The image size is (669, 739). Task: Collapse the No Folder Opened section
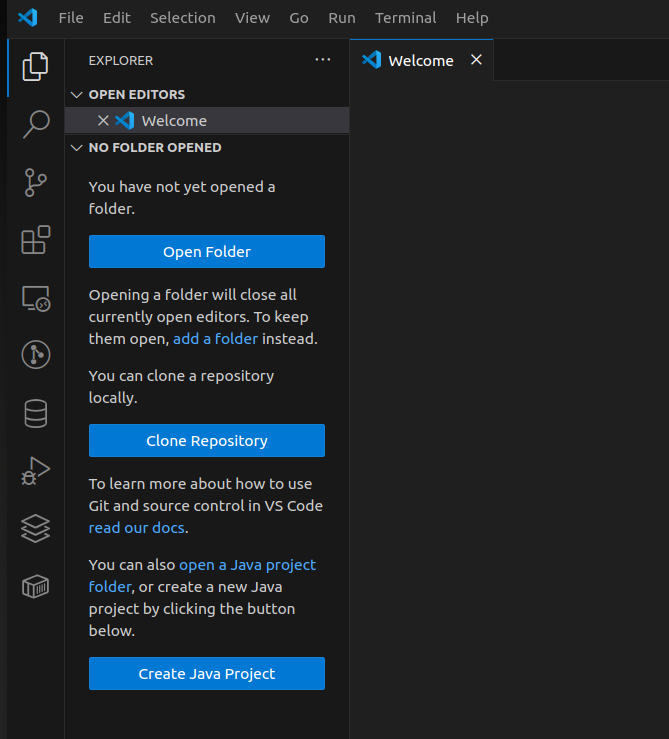click(76, 148)
